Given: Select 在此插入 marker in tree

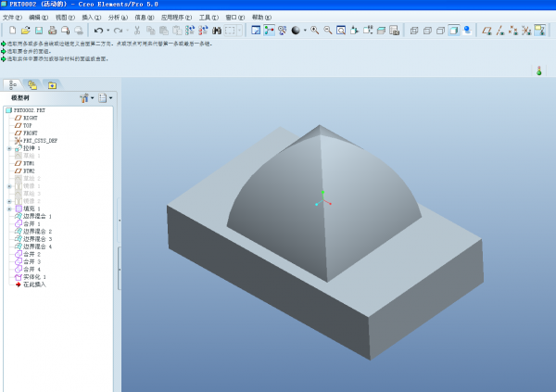Looking at the screenshot, I should (31, 285).
